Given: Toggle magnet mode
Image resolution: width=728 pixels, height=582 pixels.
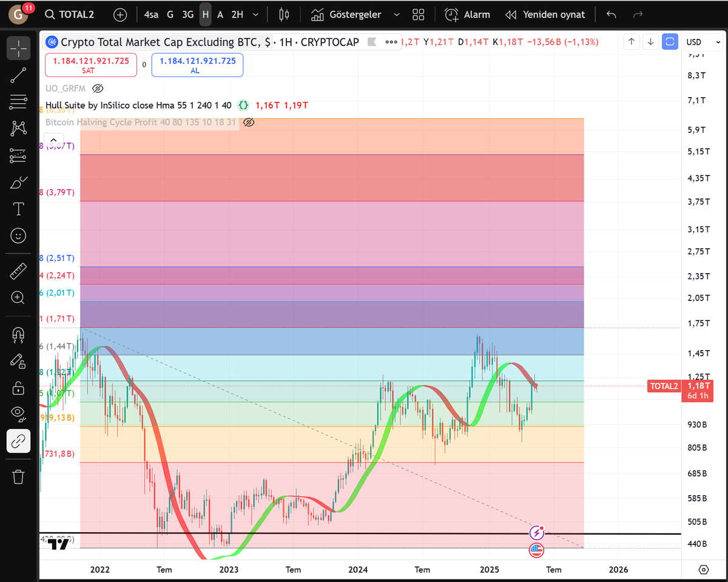Looking at the screenshot, I should pos(18,334).
